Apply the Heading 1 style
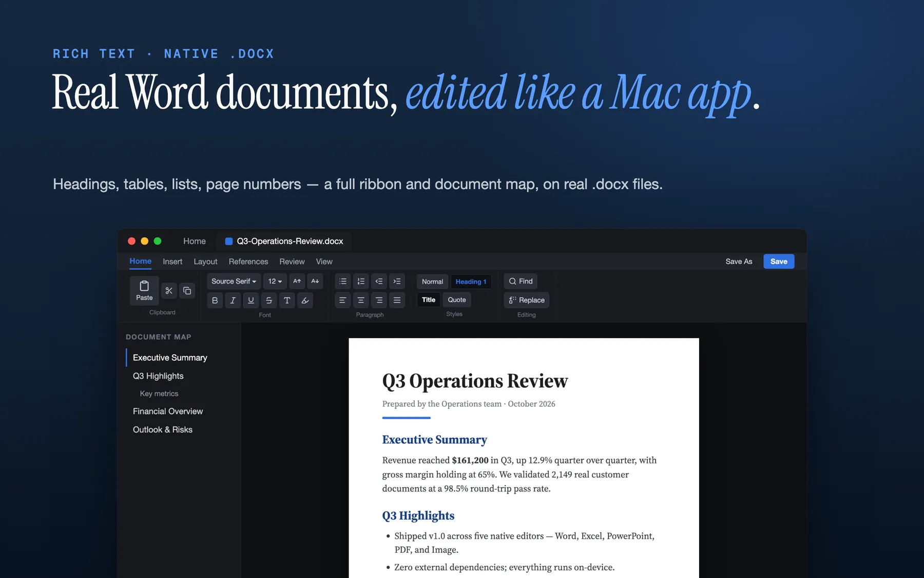Screen dimensions: 924x578 coord(471,282)
